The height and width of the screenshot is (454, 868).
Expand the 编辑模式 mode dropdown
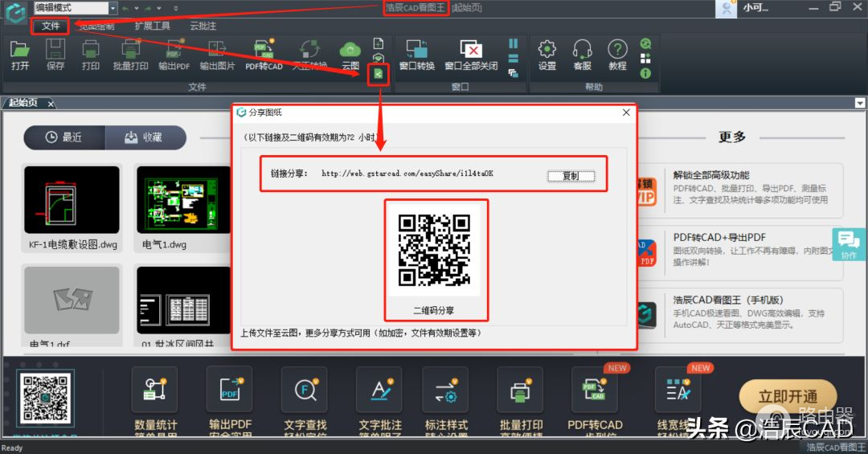pyautogui.click(x=113, y=8)
